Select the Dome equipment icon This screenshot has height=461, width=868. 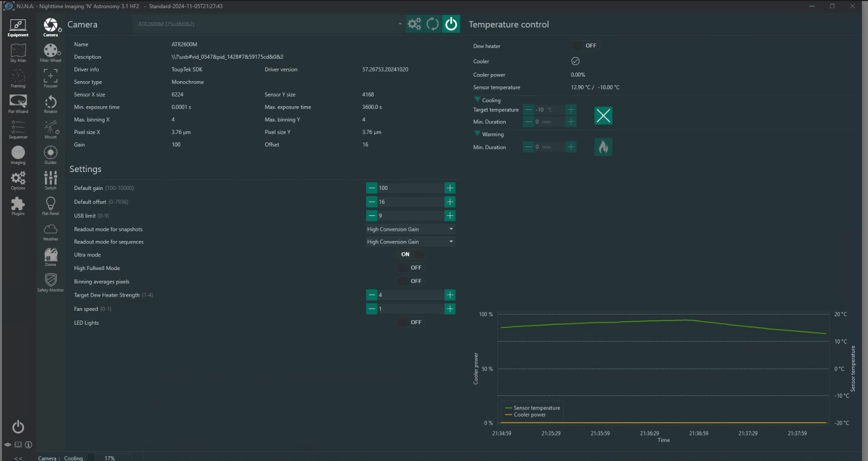(51, 257)
